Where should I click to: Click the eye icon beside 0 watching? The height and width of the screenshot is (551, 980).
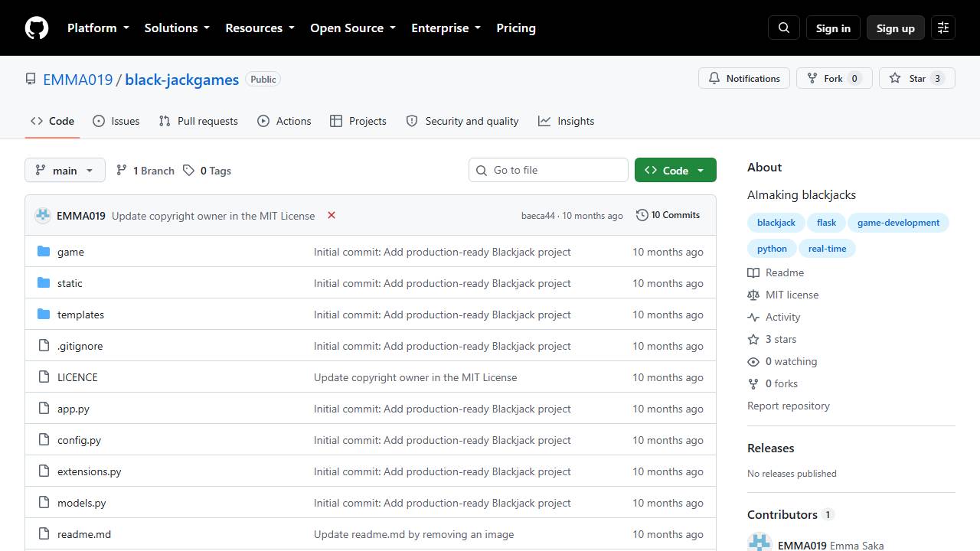pos(753,361)
